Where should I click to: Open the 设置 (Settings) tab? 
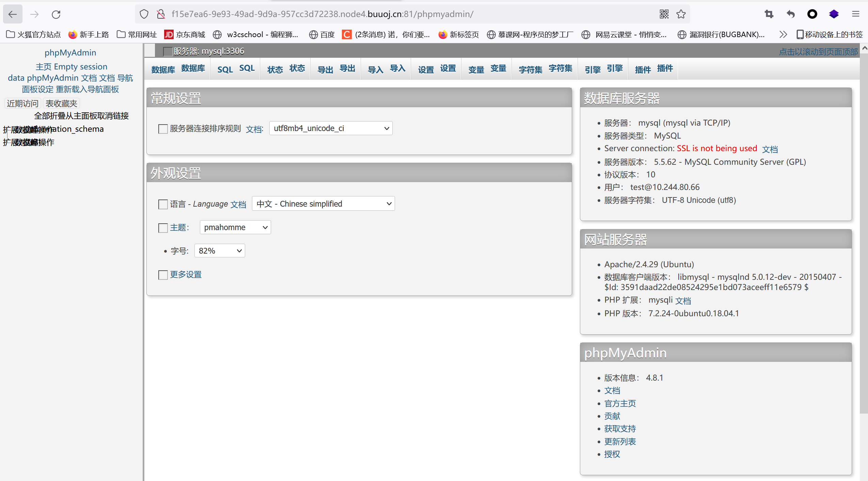click(436, 69)
